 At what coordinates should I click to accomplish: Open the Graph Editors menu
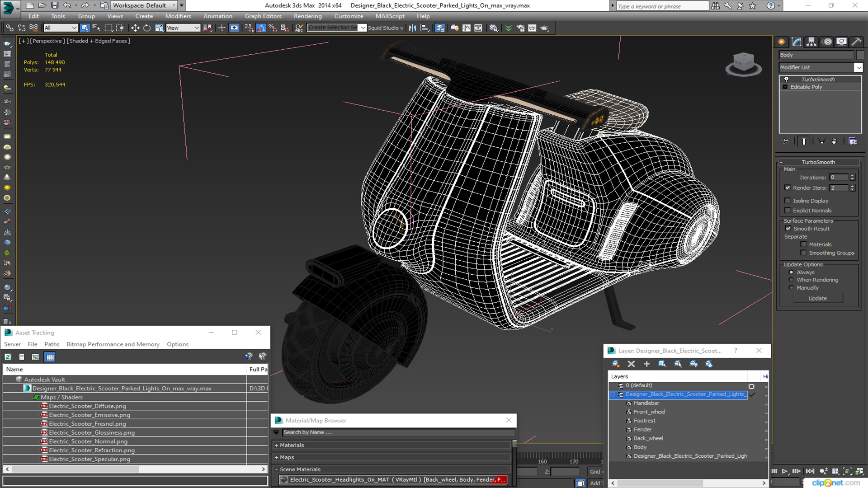click(x=263, y=16)
